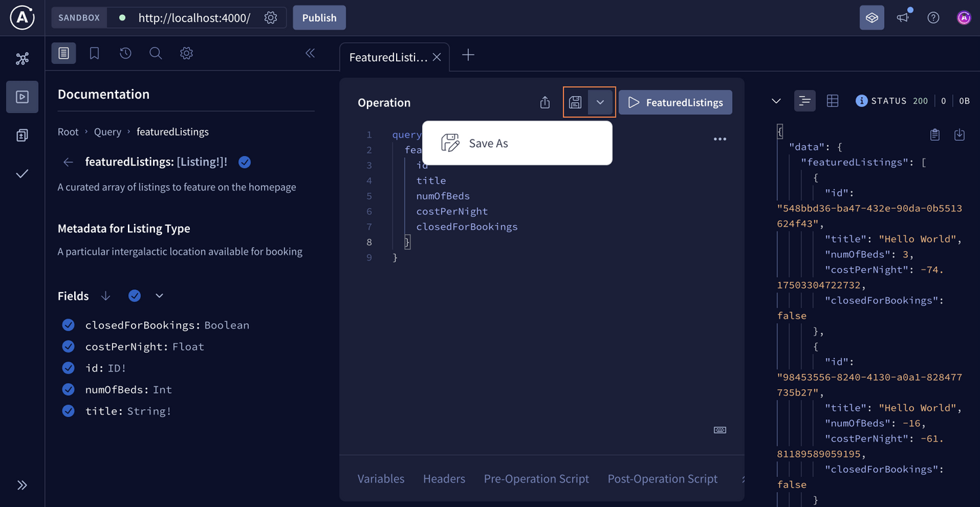Collapse the Fields section chevron
This screenshot has width=980, height=507.
(159, 296)
